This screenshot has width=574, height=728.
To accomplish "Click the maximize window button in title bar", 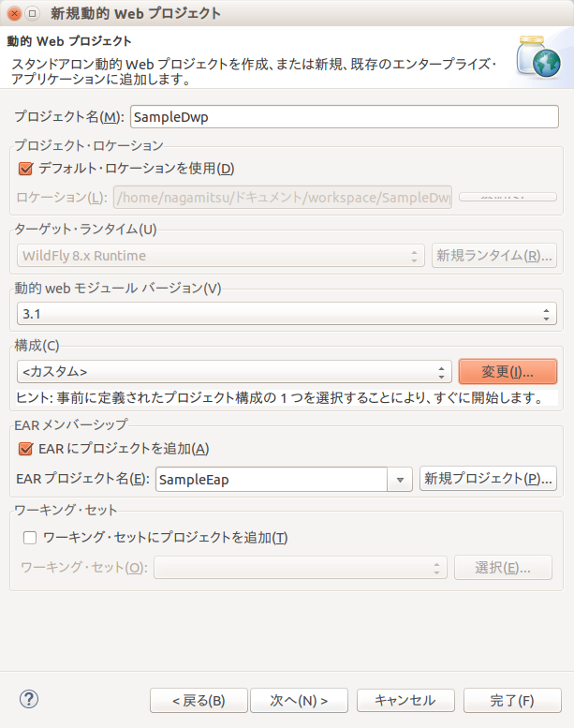I will [32, 13].
